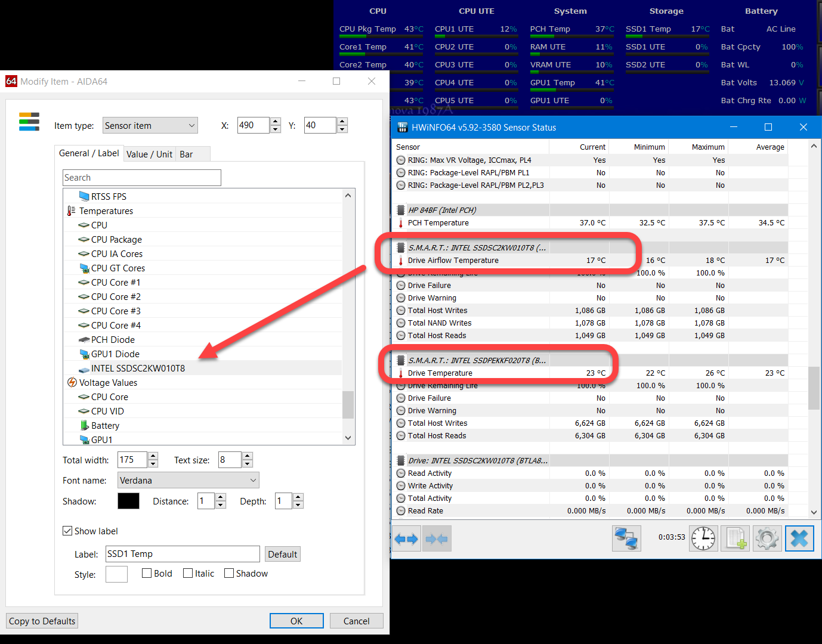This screenshot has height=644, width=822.
Task: Click the drive icon on the INTEL SSDPEKKF header
Action: pyautogui.click(x=401, y=360)
